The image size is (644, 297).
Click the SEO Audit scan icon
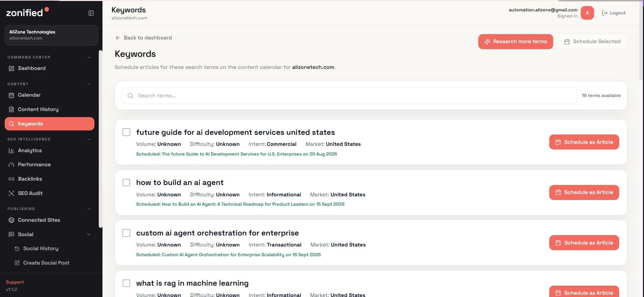pyautogui.click(x=11, y=193)
